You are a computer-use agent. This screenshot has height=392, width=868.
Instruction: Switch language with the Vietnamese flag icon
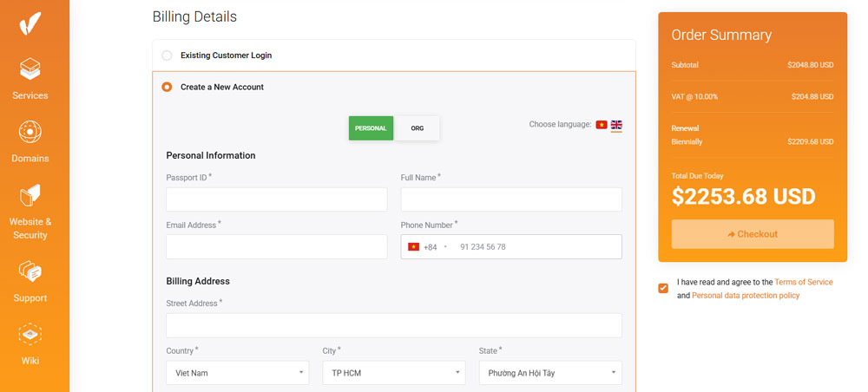(602, 125)
